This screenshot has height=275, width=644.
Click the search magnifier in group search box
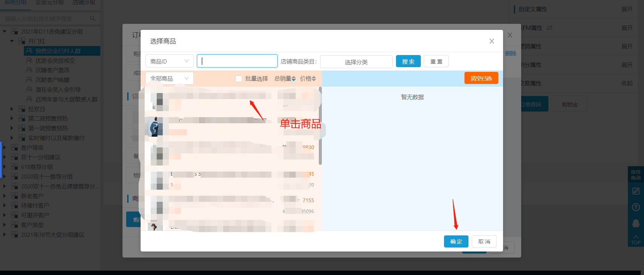[93, 18]
